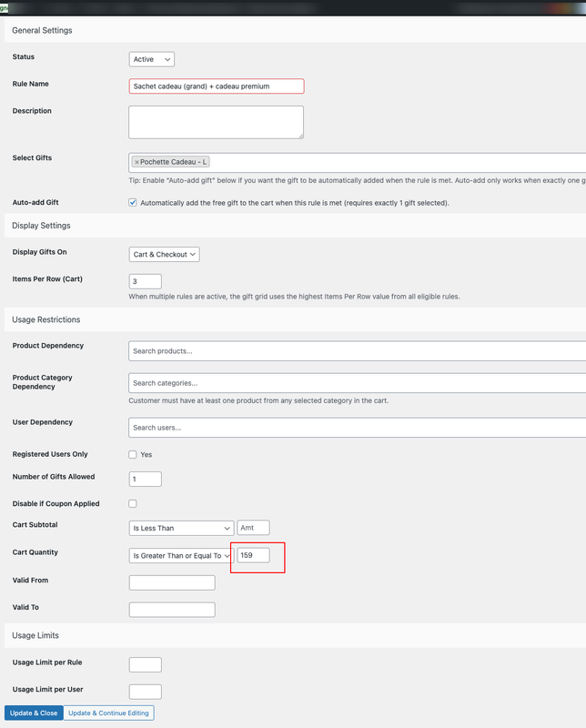Click the Update & Continue Editing button
586x728 pixels.
108,713
